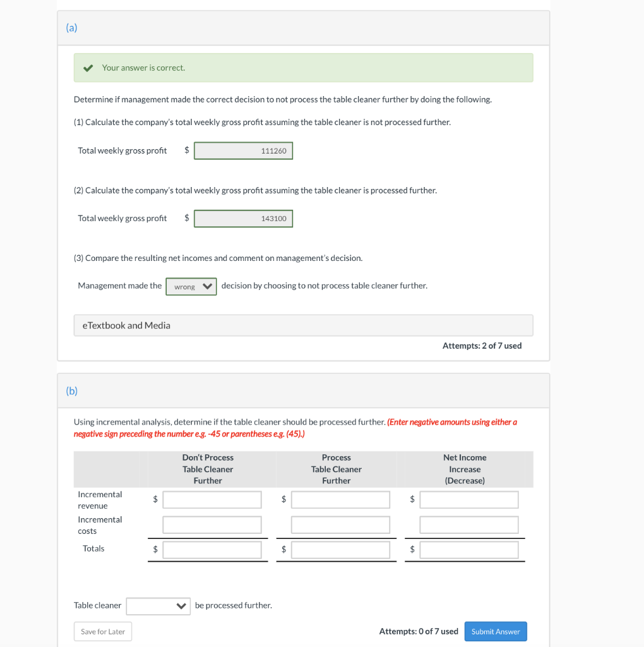Click Incremental costs field under Don't Process
The width and height of the screenshot is (644, 647).
tap(212, 525)
